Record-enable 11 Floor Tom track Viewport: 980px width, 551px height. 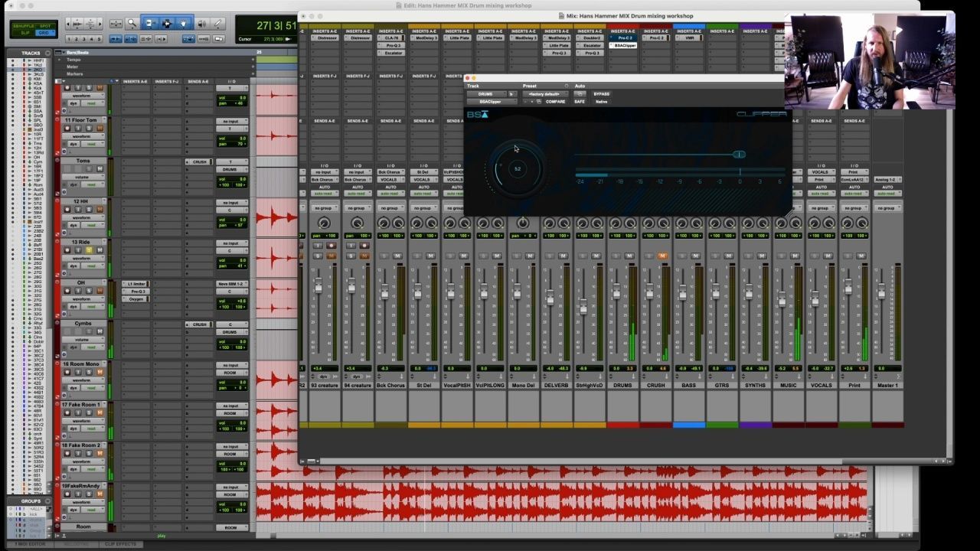coord(67,128)
